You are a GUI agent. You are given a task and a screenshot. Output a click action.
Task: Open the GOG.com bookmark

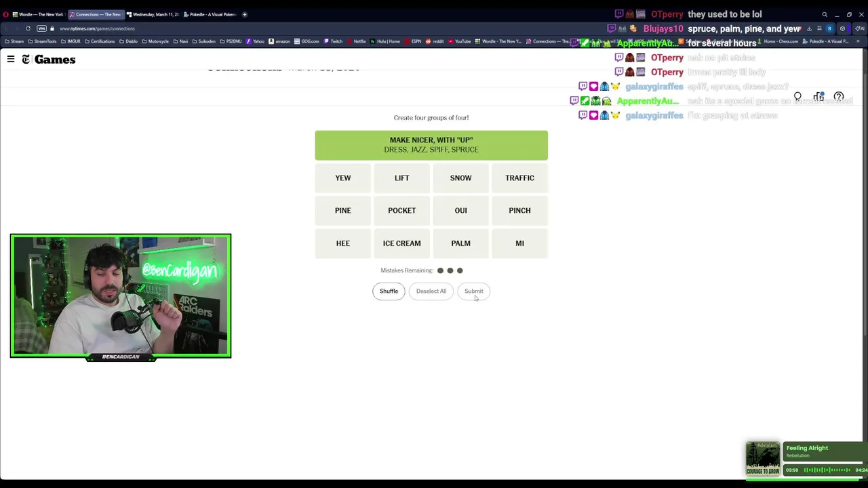click(x=307, y=41)
